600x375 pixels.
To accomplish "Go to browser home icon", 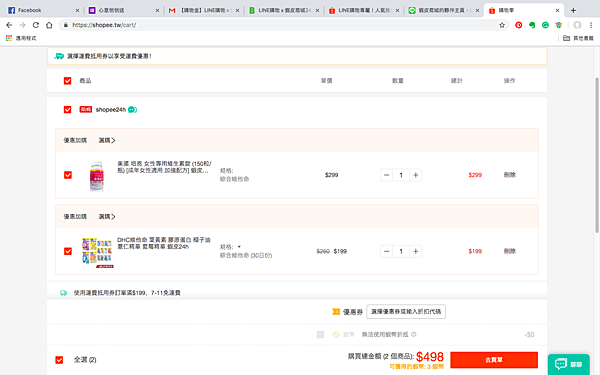I will pyautogui.click(x=49, y=25).
